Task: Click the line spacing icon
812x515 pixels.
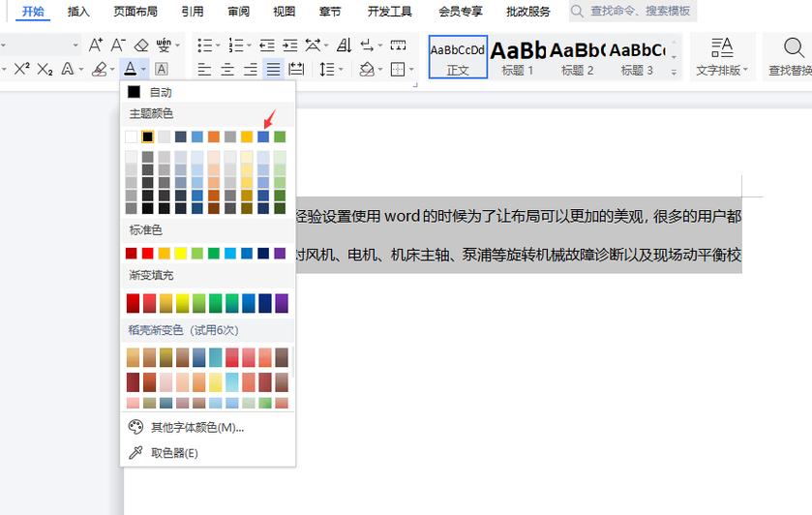Action: point(327,69)
